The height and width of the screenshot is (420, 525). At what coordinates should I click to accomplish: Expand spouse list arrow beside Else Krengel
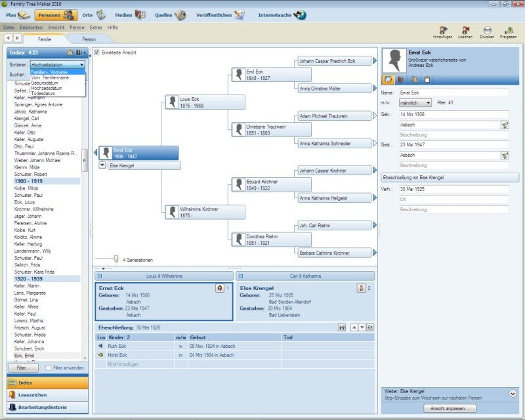point(102,165)
